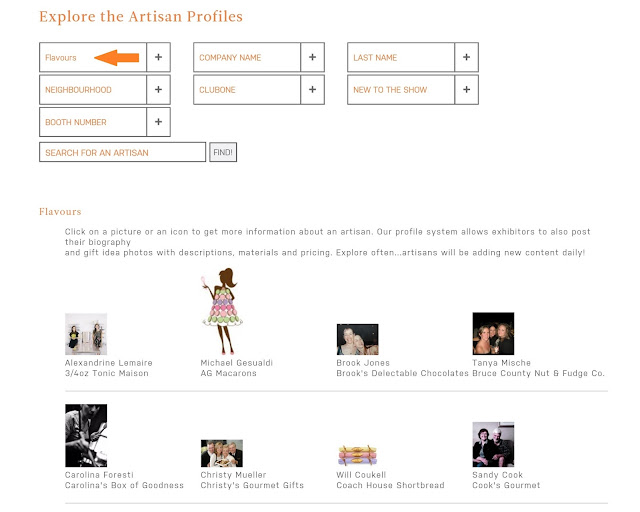Image resolution: width=640 pixels, height=512 pixels.
Task: Open Alexandrine Lemaire's profile photo
Action: pos(86,334)
